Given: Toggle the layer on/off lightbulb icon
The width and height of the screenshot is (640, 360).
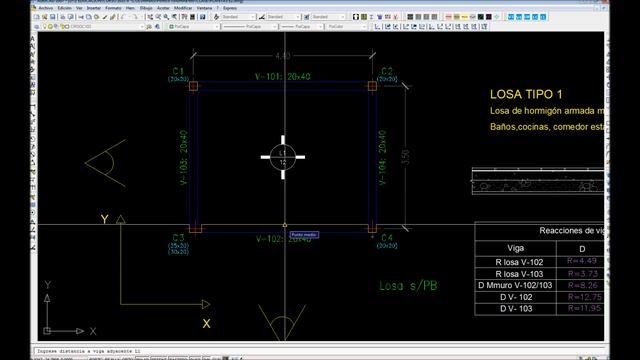Looking at the screenshot, I should (x=44, y=27).
